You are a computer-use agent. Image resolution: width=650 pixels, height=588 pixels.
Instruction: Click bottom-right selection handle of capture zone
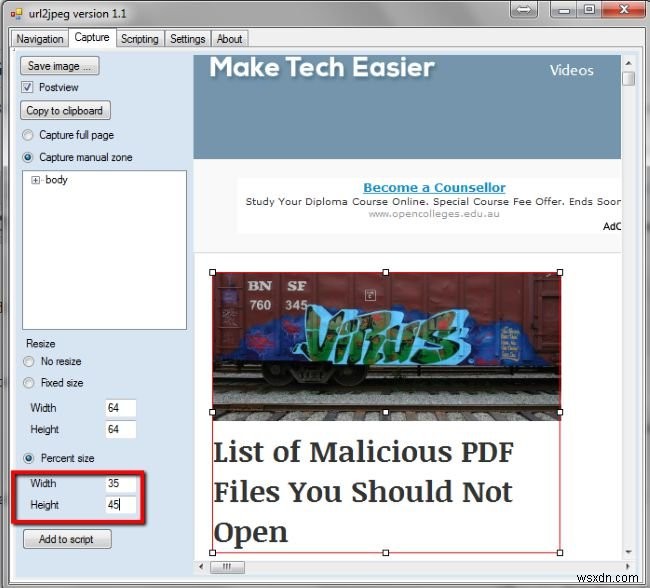[x=560, y=553]
